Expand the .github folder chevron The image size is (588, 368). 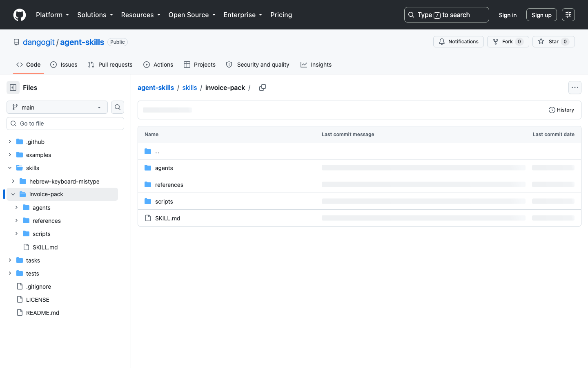(x=10, y=142)
